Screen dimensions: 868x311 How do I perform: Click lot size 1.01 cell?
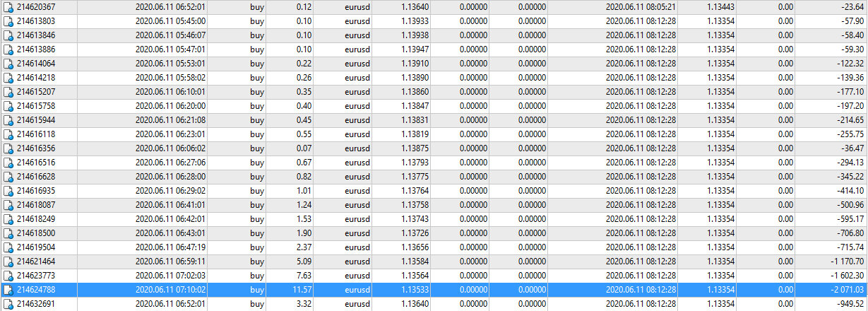(304, 191)
